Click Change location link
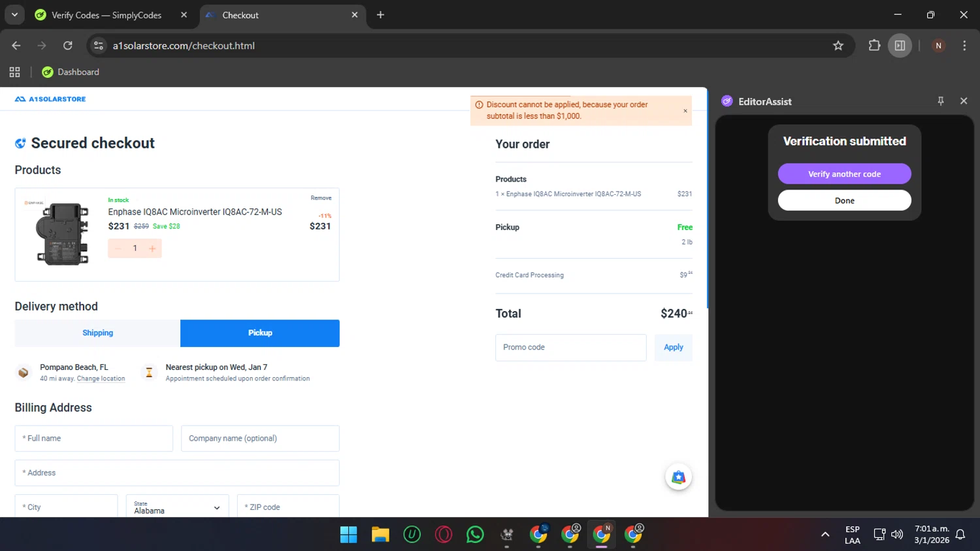This screenshot has width=980, height=551. point(101,379)
